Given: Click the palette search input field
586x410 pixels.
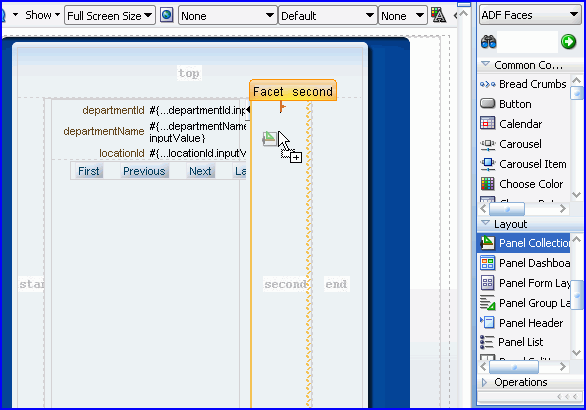Looking at the screenshot, I should click(x=527, y=41).
